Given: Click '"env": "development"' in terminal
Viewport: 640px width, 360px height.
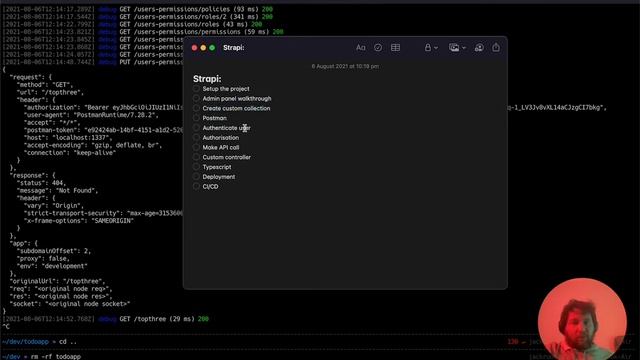Looking at the screenshot, I should point(52,266).
